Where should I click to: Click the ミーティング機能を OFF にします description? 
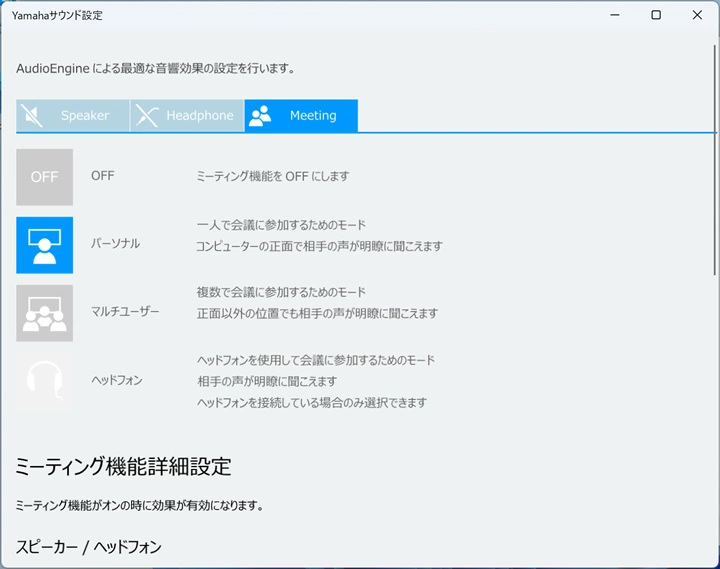[273, 176]
